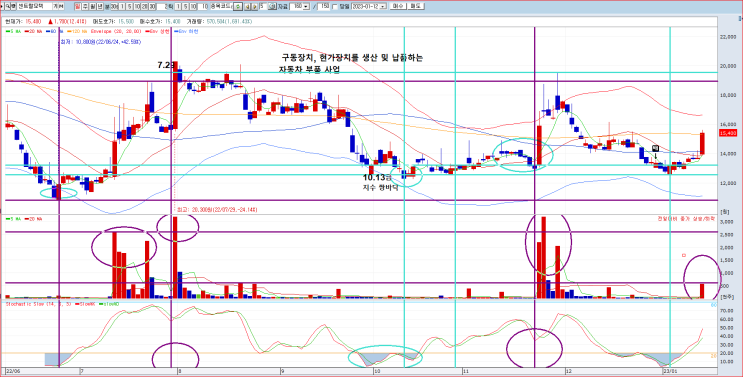The width and height of the screenshot is (743, 377).
Task: Click the 매도 sell button
Action: tap(416, 7)
